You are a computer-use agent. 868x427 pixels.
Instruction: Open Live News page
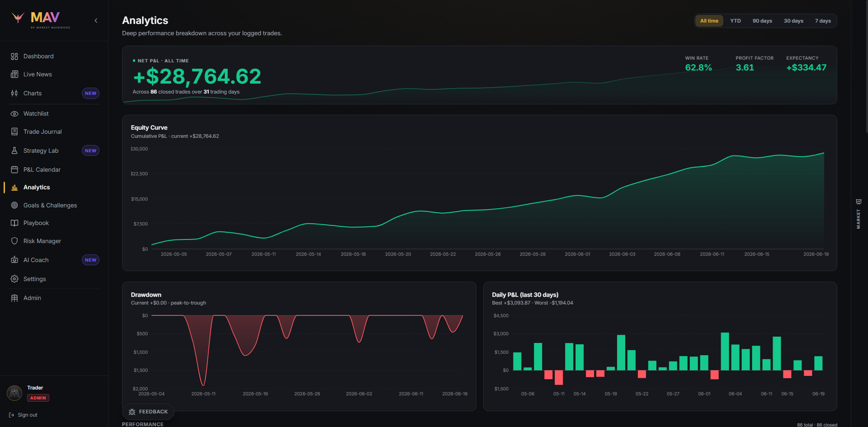point(54,74)
